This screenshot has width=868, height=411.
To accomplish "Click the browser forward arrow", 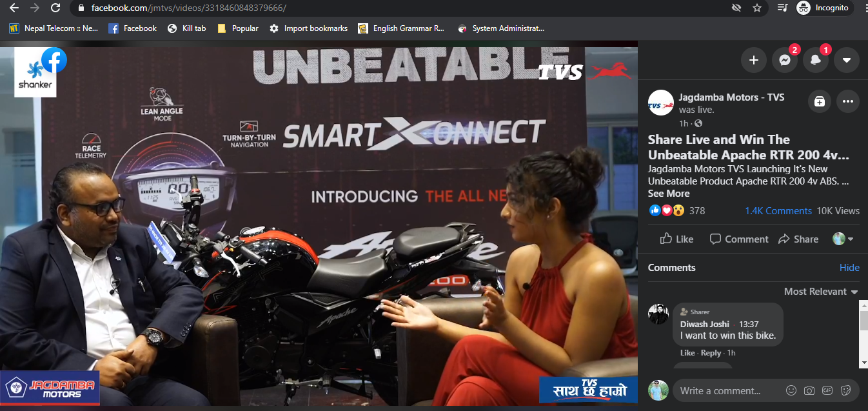I will click(x=35, y=8).
